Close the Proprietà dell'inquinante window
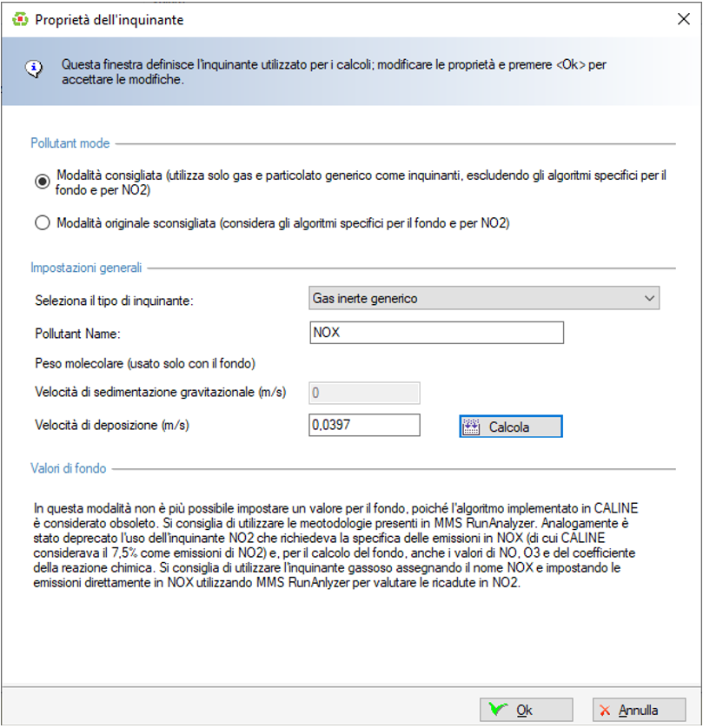703x728 pixels. coord(682,19)
